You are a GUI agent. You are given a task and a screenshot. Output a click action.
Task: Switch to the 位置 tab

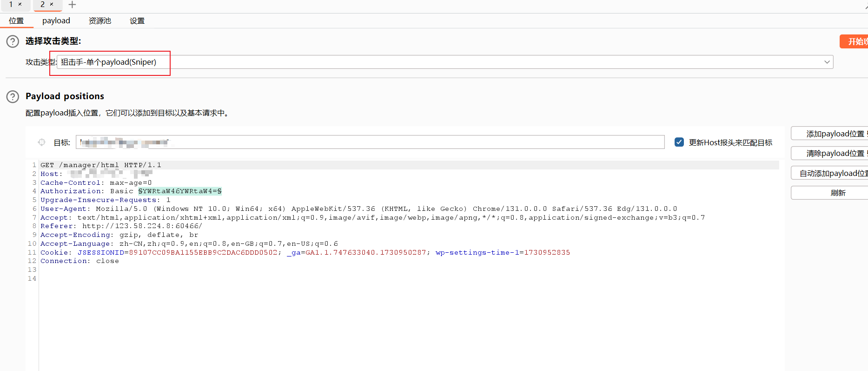point(16,21)
